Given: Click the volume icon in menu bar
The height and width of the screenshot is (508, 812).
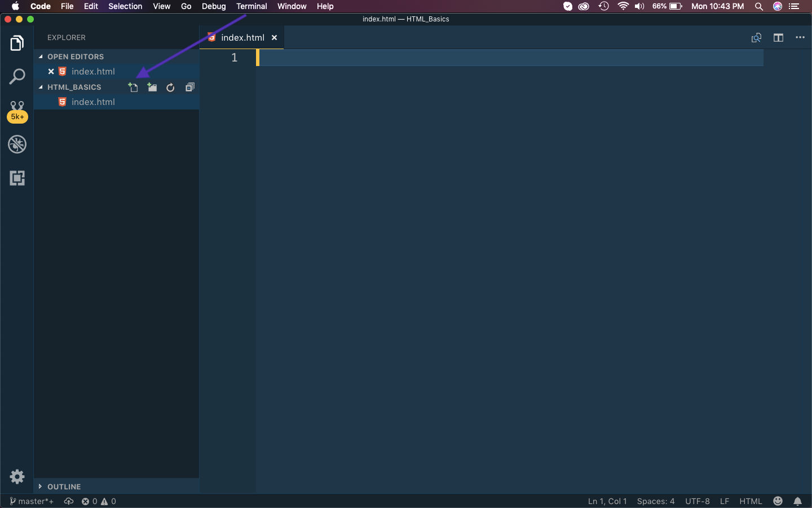Looking at the screenshot, I should pos(639,6).
